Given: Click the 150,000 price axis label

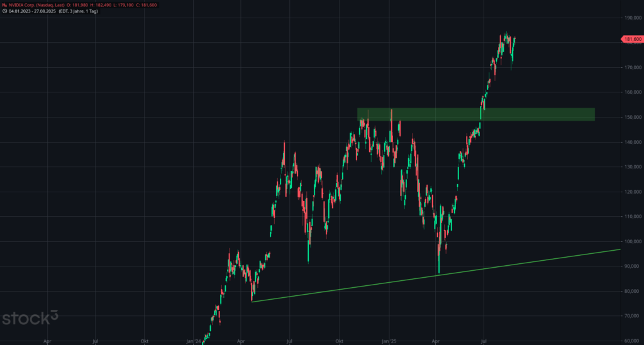Looking at the screenshot, I should coord(633,117).
